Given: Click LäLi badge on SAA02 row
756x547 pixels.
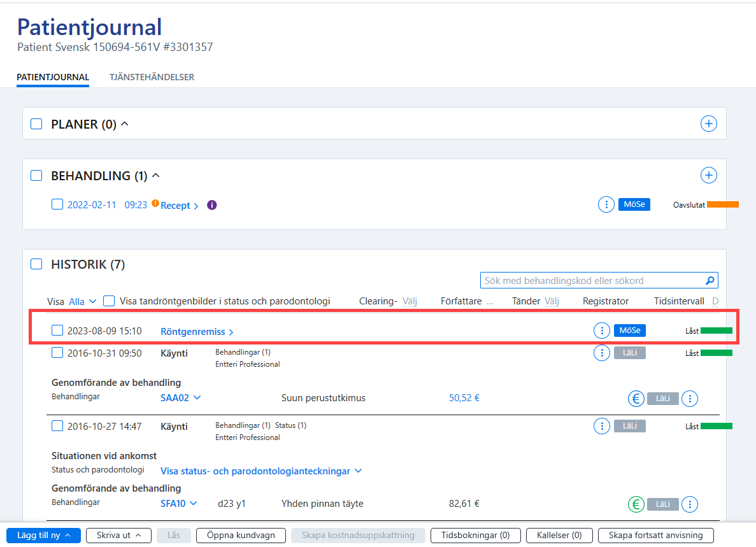Looking at the screenshot, I should (x=663, y=399).
